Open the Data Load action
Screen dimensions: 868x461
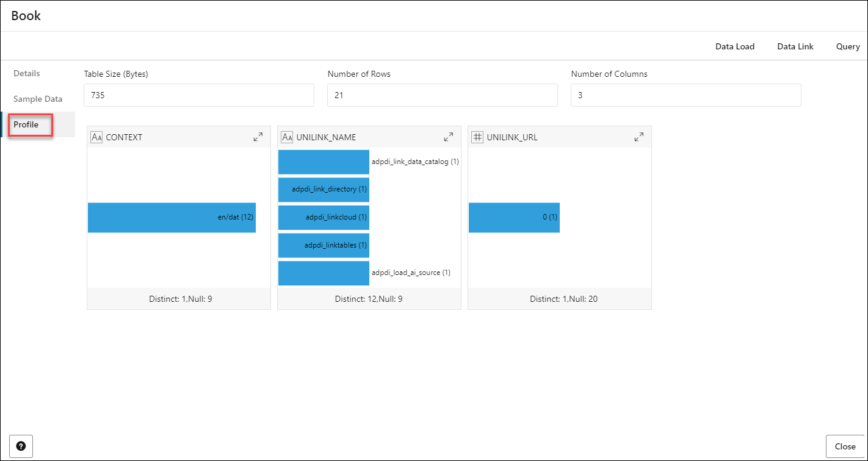[x=735, y=46]
